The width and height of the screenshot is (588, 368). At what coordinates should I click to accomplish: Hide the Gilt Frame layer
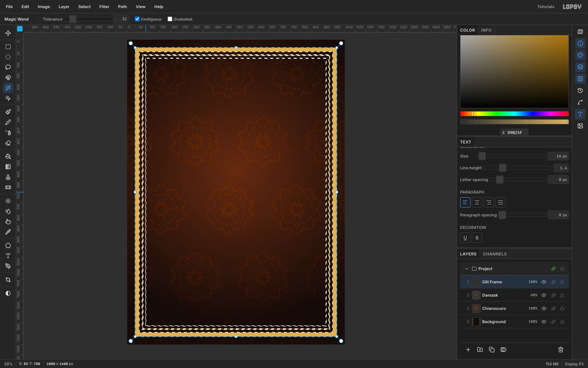coord(544,282)
